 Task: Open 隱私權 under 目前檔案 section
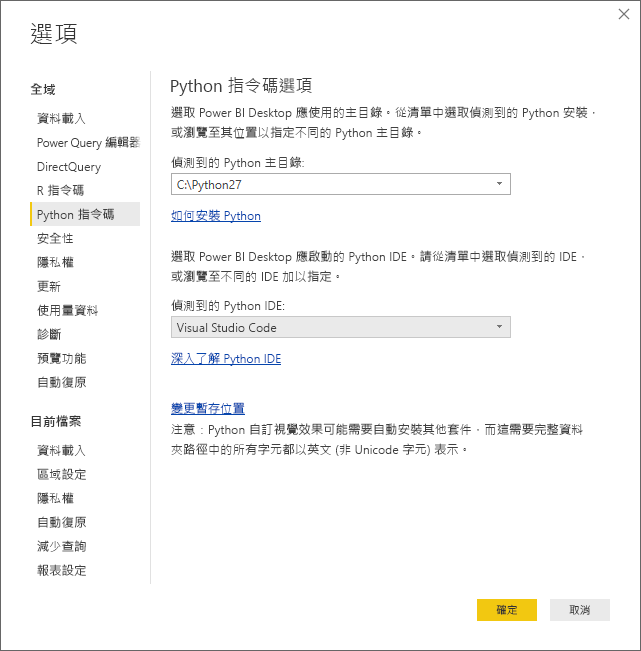coord(55,498)
